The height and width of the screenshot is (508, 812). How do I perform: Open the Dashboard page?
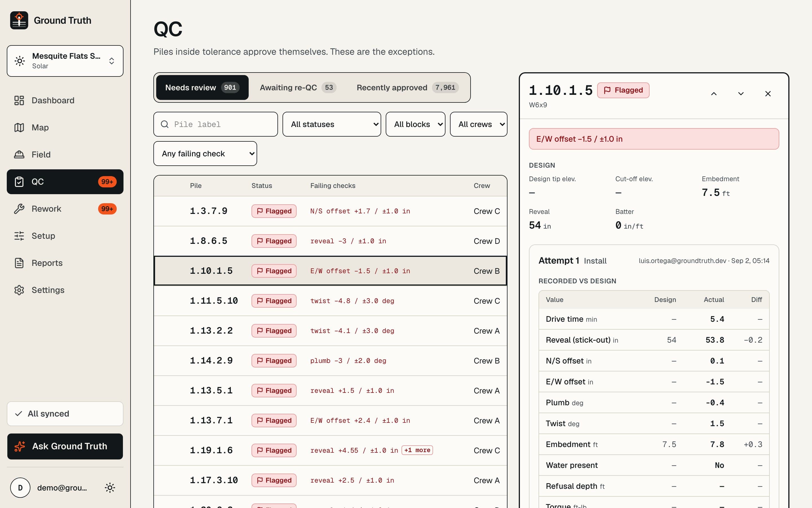pyautogui.click(x=65, y=100)
